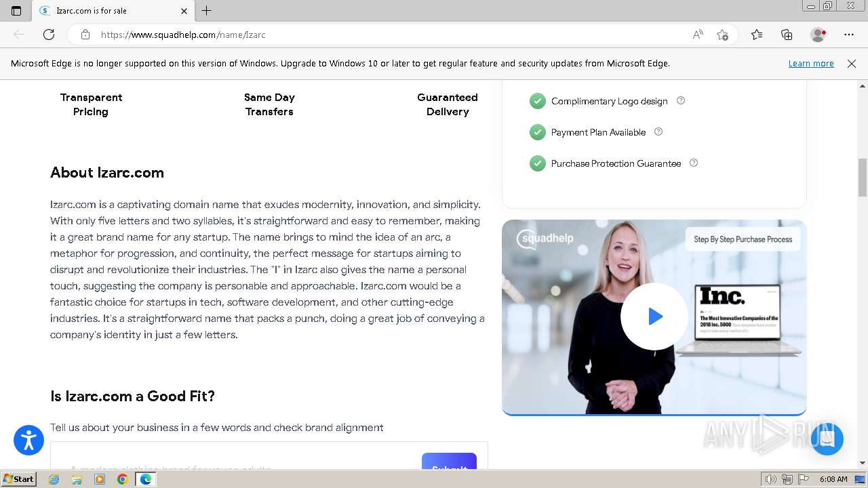Open the browser profile avatar
The height and width of the screenshot is (488, 868).
coord(818,35)
